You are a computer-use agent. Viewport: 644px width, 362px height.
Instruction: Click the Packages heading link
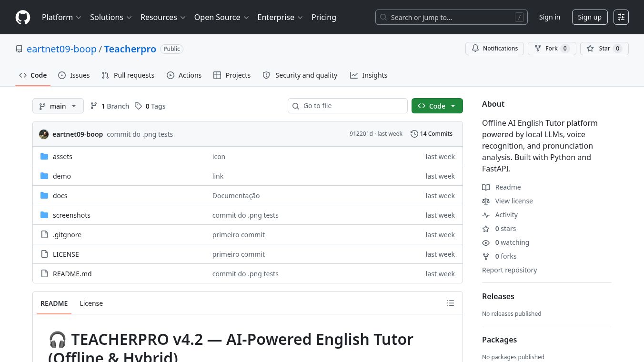point(499,340)
